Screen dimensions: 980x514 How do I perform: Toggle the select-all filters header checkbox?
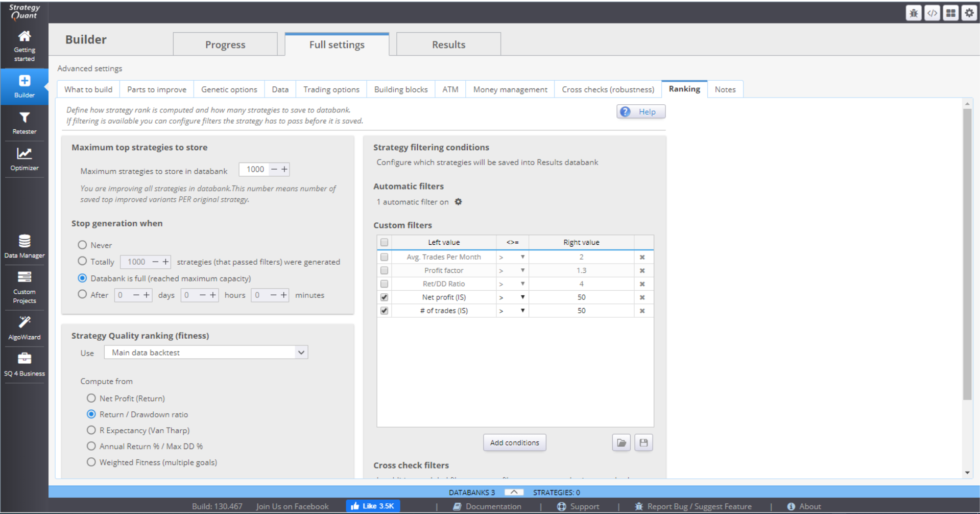tap(384, 242)
